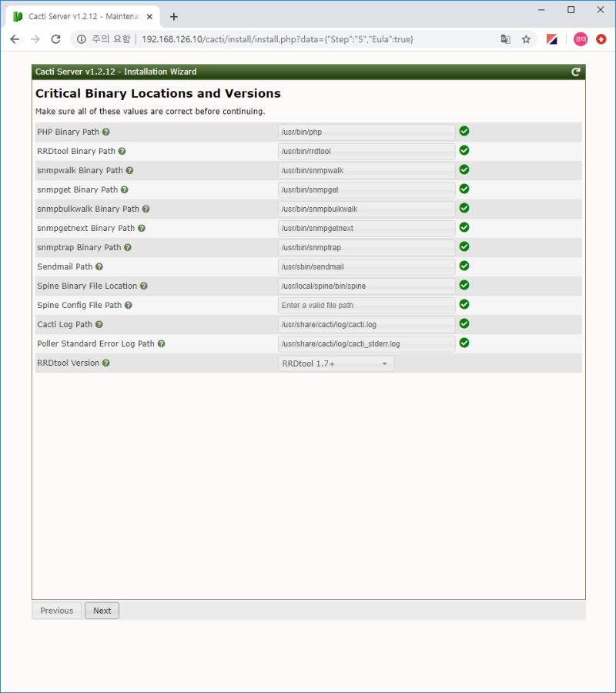Click the browser address bar URL
Viewport: 616px width, 693px height.
point(277,39)
